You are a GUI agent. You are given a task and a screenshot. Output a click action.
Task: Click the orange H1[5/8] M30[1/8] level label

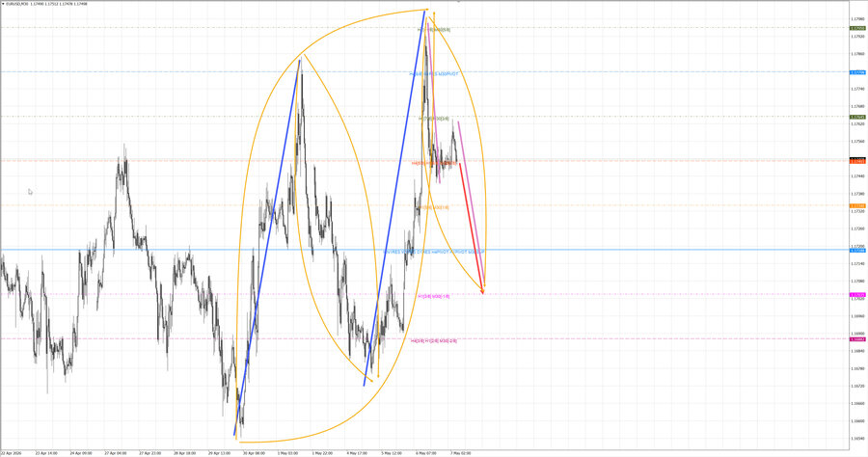433,207
